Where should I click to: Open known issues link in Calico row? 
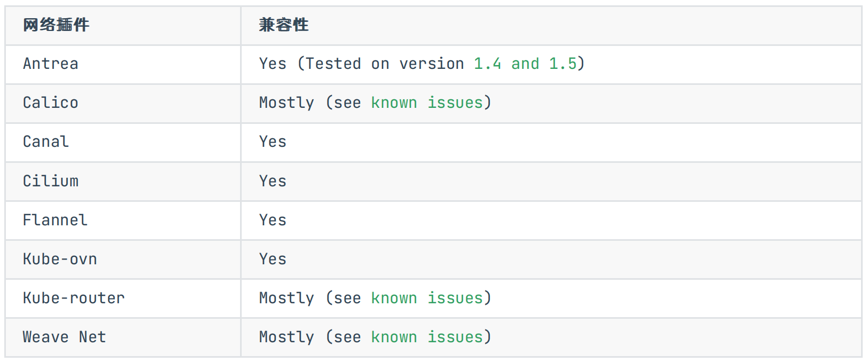click(x=426, y=103)
